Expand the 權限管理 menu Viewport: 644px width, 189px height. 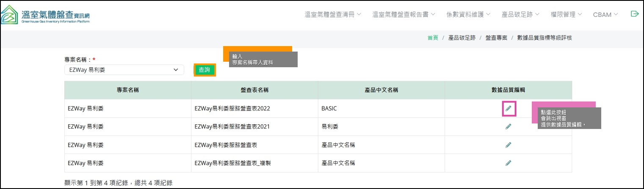pyautogui.click(x=566, y=14)
